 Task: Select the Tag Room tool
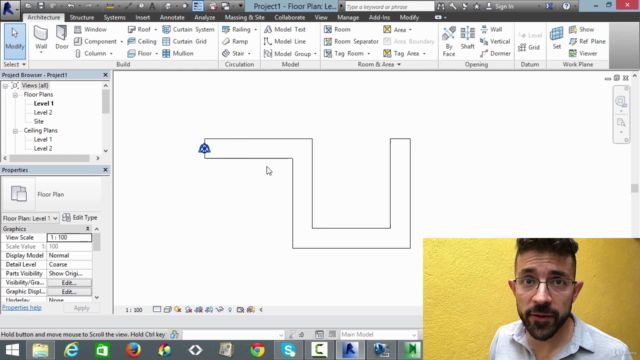344,53
